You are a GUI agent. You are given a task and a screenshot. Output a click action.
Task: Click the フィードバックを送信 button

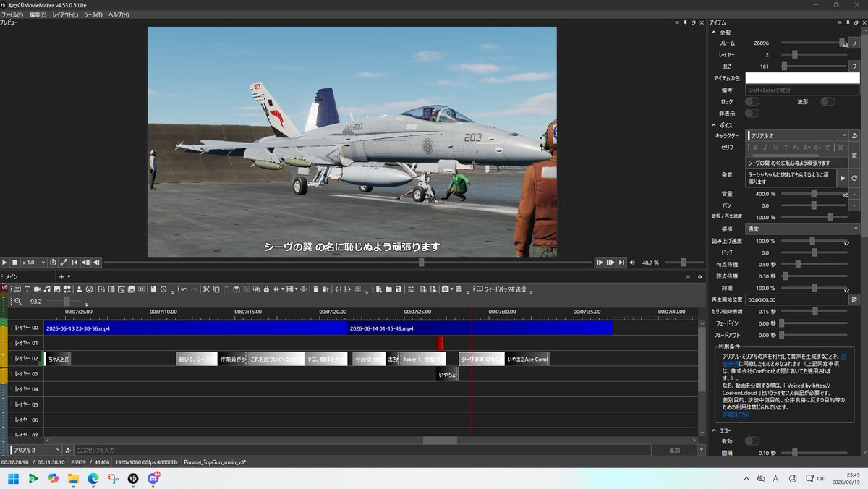pos(500,289)
